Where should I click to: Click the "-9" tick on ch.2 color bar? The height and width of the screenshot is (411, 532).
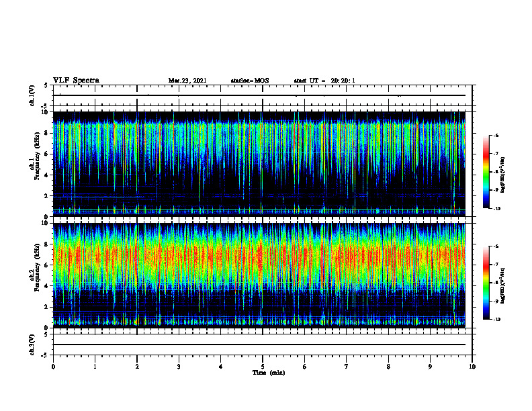tap(496, 301)
